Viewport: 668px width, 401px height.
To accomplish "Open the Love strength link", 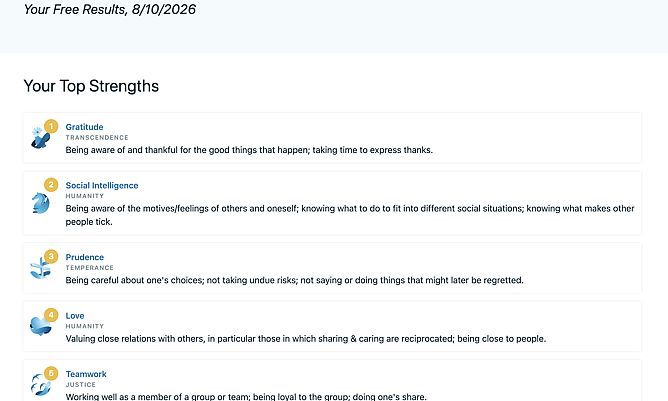I will 75,316.
